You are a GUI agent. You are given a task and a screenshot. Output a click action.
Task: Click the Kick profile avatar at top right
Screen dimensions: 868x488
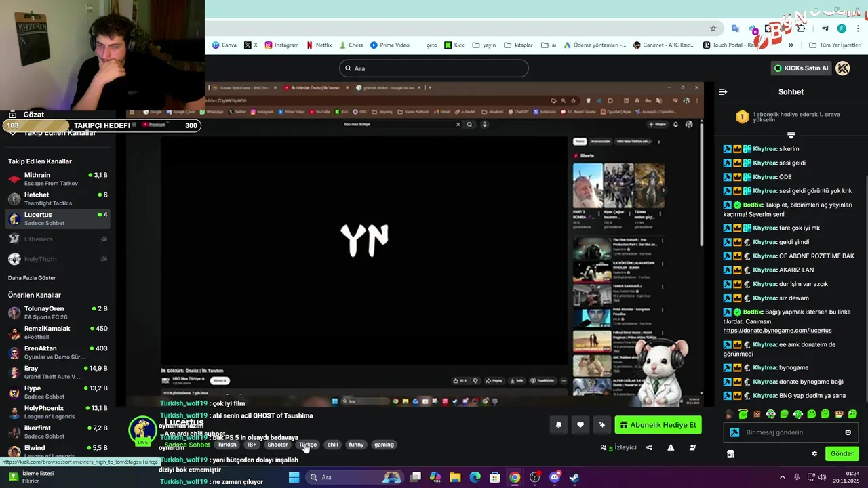pos(843,68)
